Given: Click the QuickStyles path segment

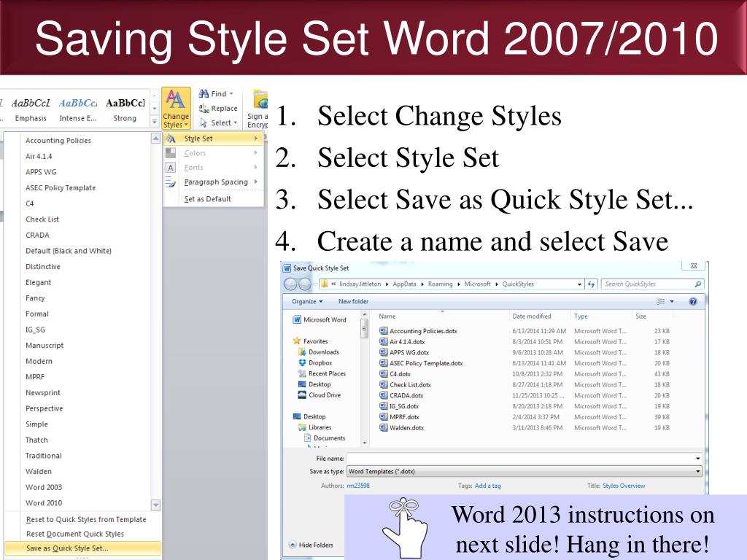Looking at the screenshot, I should (x=518, y=284).
